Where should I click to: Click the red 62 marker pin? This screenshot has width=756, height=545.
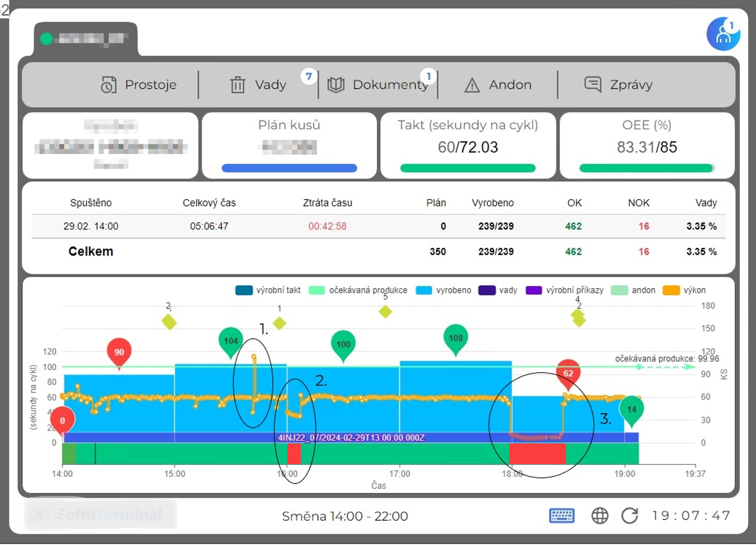click(568, 373)
